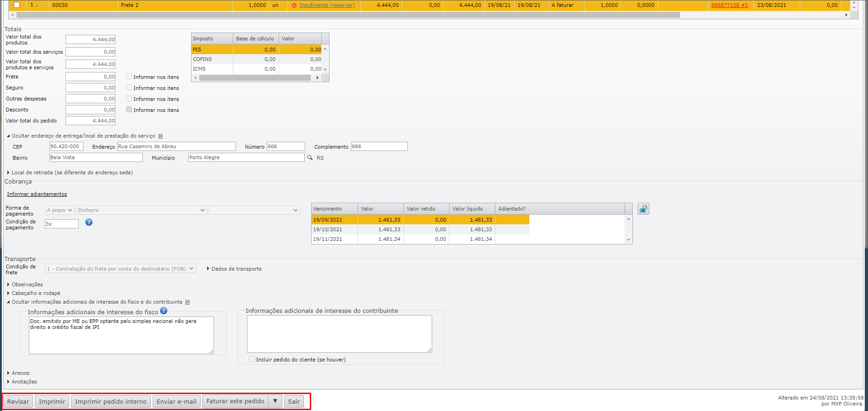Viewport: 868px width, 411px height.
Task: Toggle 'Informar nos itens' for Desconto
Action: point(129,110)
